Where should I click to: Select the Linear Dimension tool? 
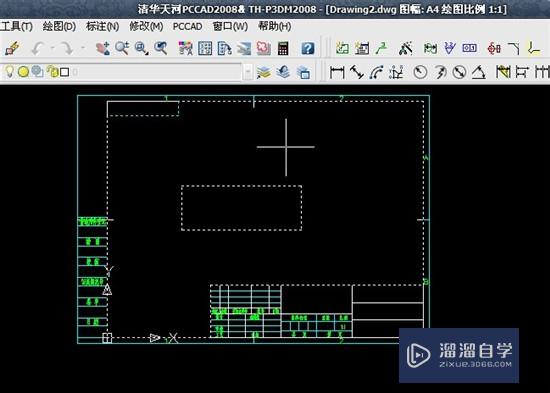(x=337, y=72)
